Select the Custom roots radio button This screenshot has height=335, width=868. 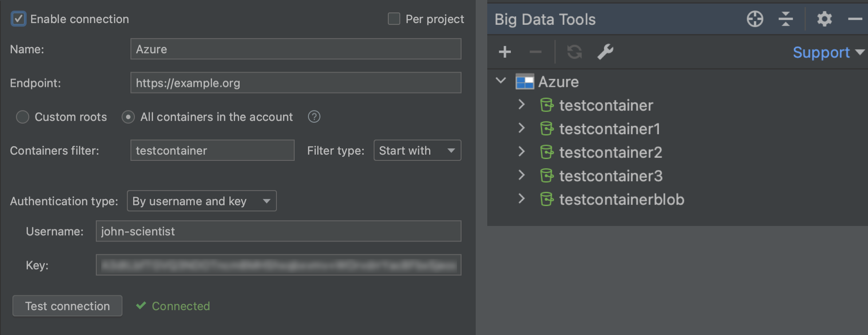coord(23,117)
